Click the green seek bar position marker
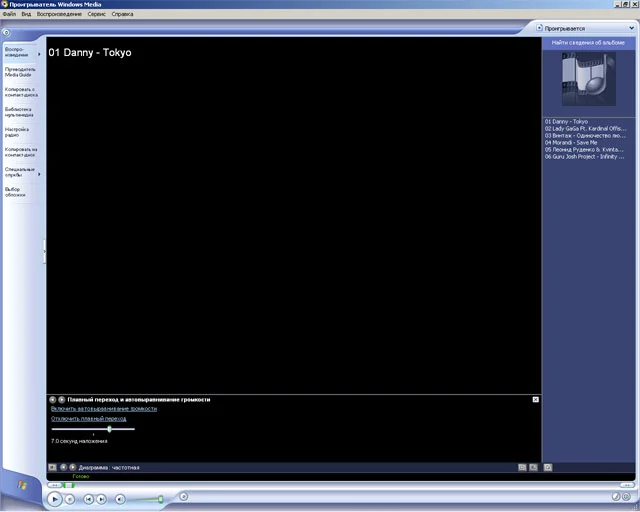Image resolution: width=640 pixels, height=512 pixels. tap(69, 485)
